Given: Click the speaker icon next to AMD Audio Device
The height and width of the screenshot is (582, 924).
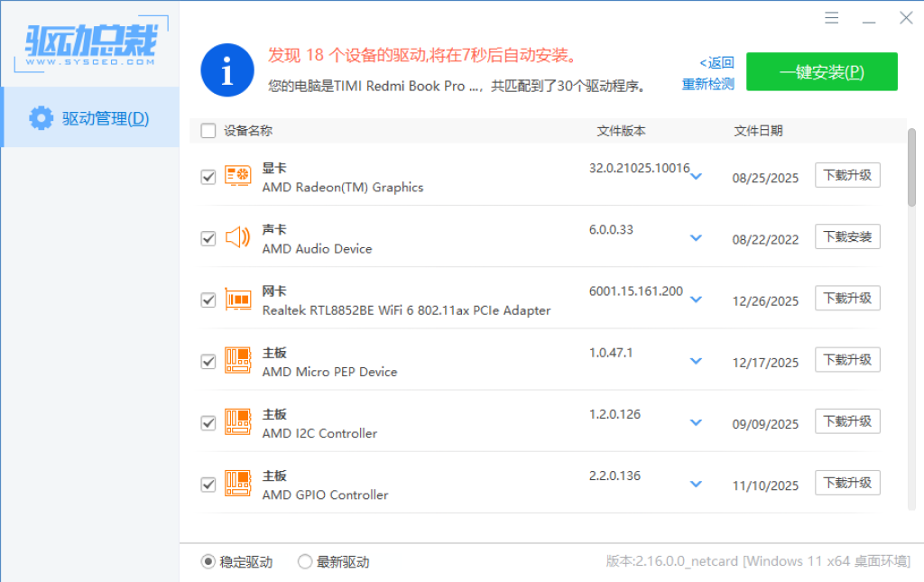Looking at the screenshot, I should click(237, 237).
